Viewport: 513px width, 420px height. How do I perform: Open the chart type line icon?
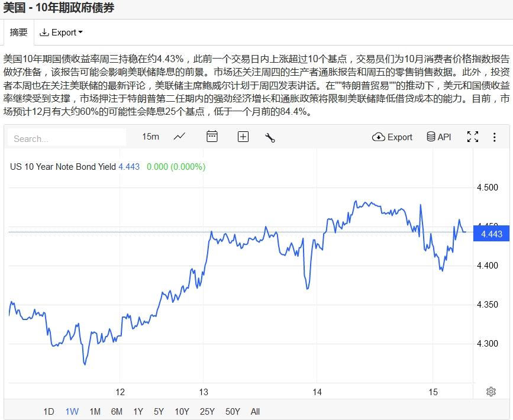179,137
